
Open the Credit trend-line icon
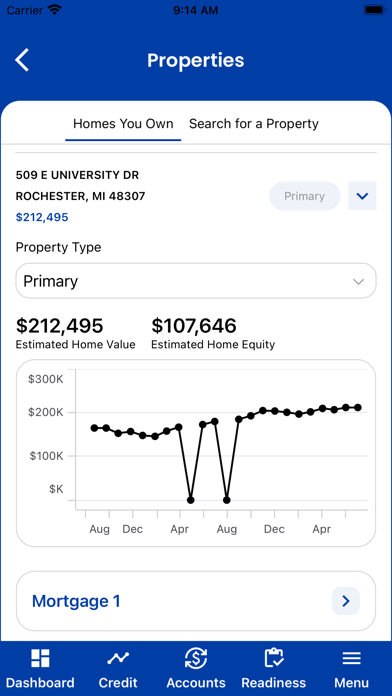coord(118,658)
